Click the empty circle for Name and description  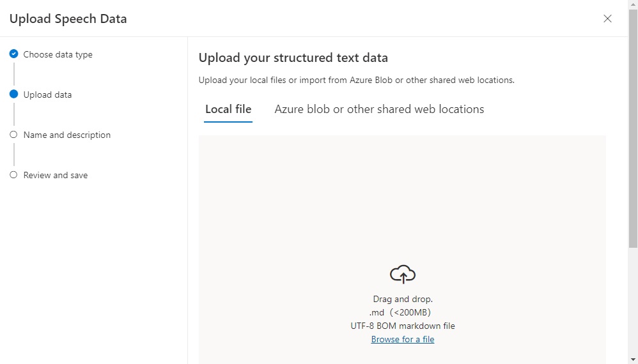13,135
